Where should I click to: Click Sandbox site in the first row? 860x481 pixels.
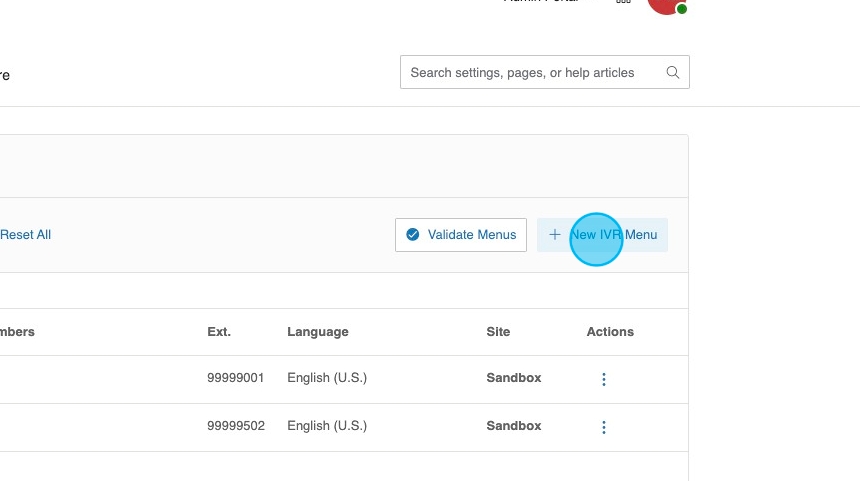(x=514, y=378)
